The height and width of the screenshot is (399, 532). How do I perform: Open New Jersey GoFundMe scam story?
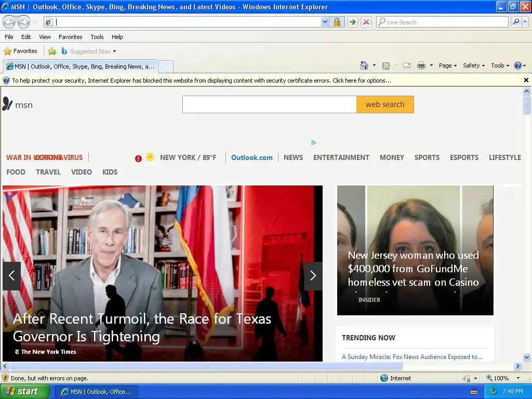pyautogui.click(x=413, y=269)
